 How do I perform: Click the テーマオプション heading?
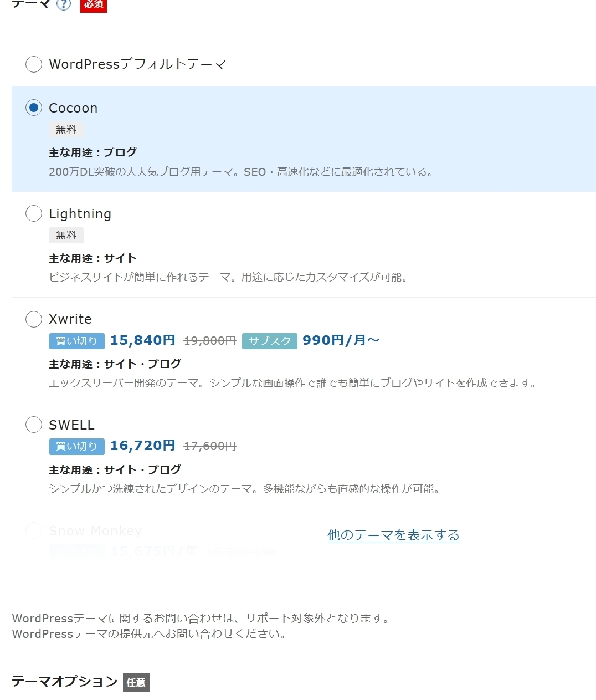tap(65, 681)
